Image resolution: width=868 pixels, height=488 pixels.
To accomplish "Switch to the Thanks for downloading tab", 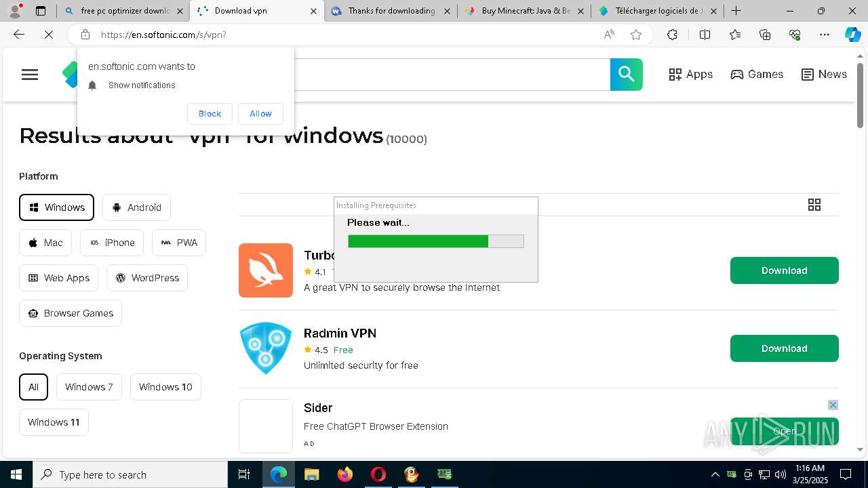I will coord(391,11).
